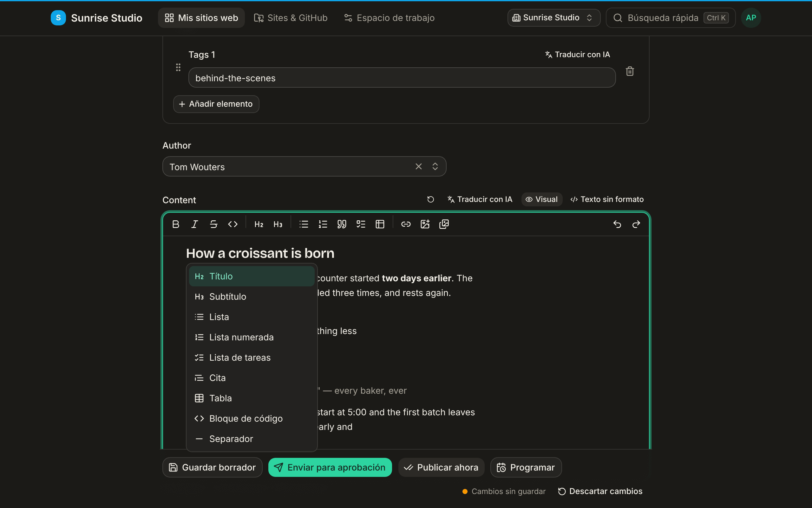Image resolution: width=812 pixels, height=508 pixels.
Task: Open the Sunrise Studio workspace switcher
Action: 553,18
